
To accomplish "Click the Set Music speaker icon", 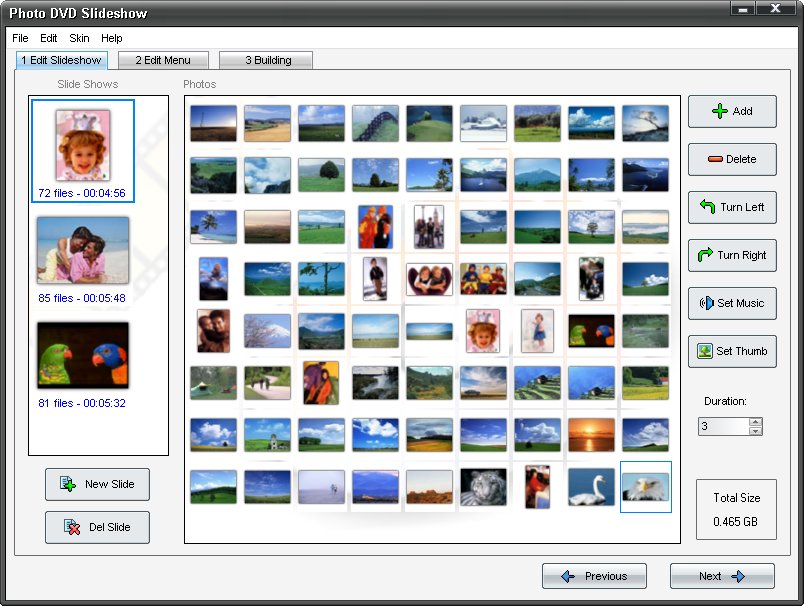I will pyautogui.click(x=707, y=303).
